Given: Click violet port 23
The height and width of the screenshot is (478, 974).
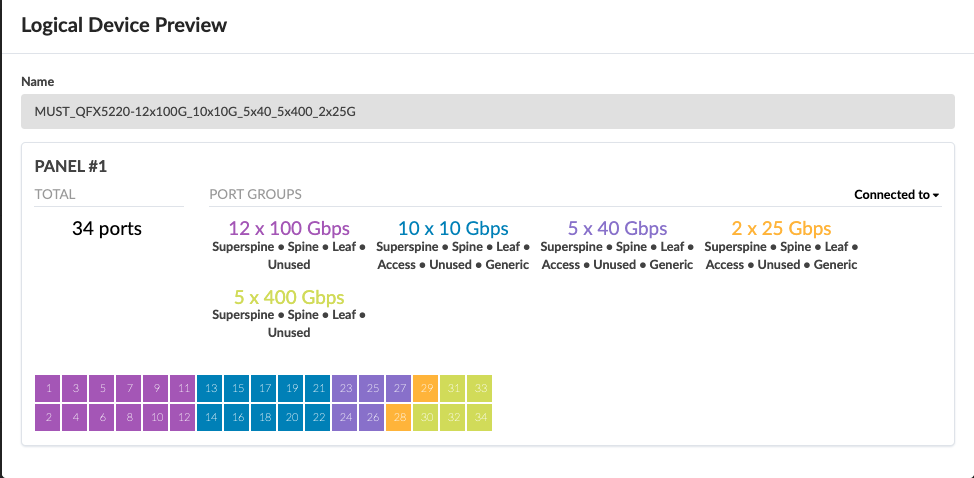Looking at the screenshot, I should point(345,389).
